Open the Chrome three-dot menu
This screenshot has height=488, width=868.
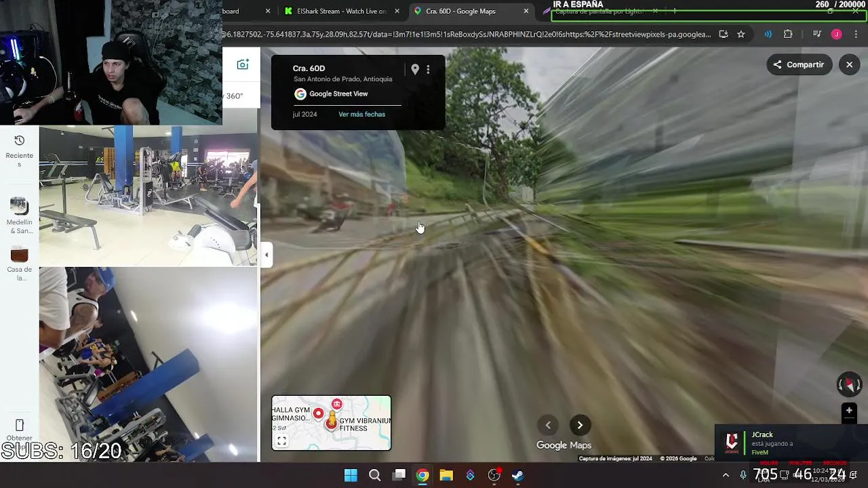click(856, 35)
